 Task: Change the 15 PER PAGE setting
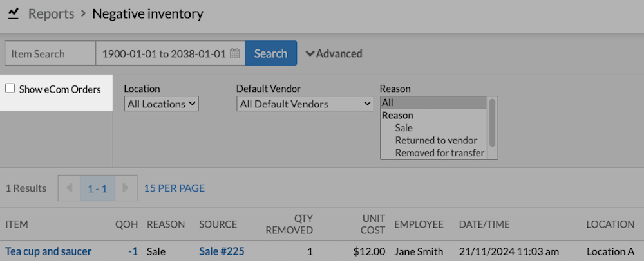pyautogui.click(x=175, y=188)
